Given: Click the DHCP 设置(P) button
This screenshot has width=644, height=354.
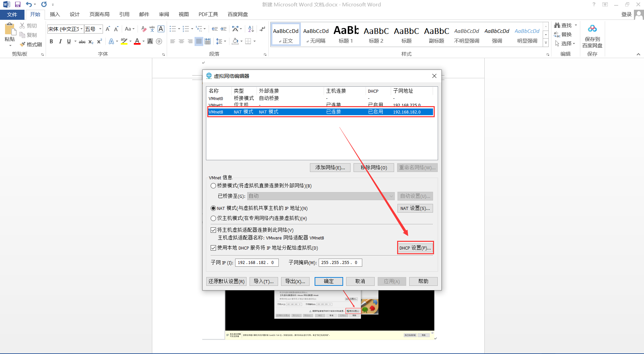Looking at the screenshot, I should point(415,248).
